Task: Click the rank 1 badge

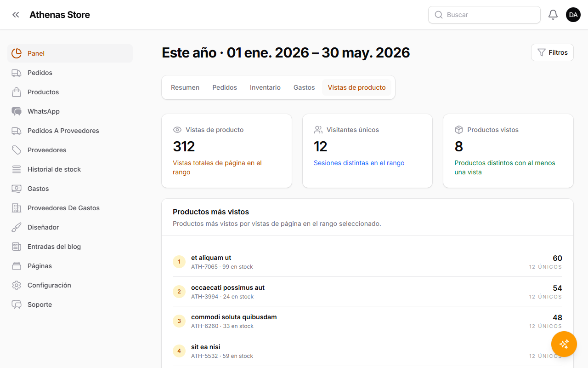Action: point(179,262)
